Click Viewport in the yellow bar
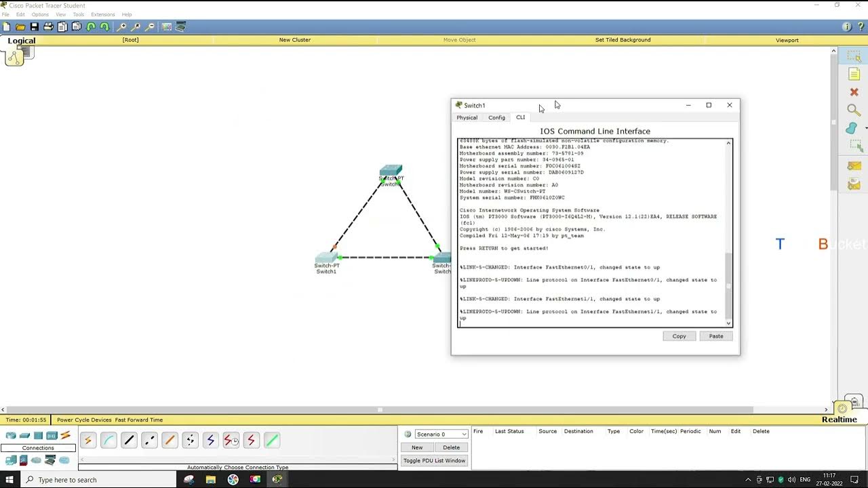This screenshot has height=488, width=868. click(x=787, y=40)
